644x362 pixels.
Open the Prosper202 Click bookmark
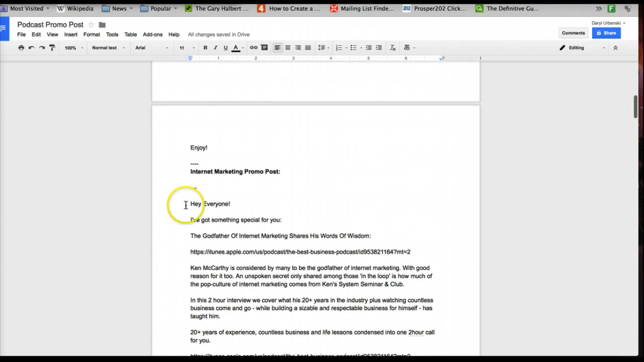[x=435, y=8]
